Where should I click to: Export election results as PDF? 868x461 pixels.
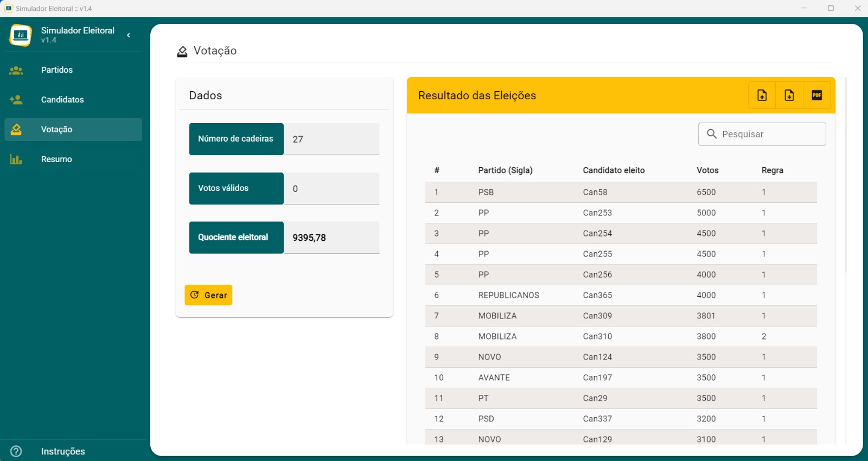pyautogui.click(x=816, y=95)
